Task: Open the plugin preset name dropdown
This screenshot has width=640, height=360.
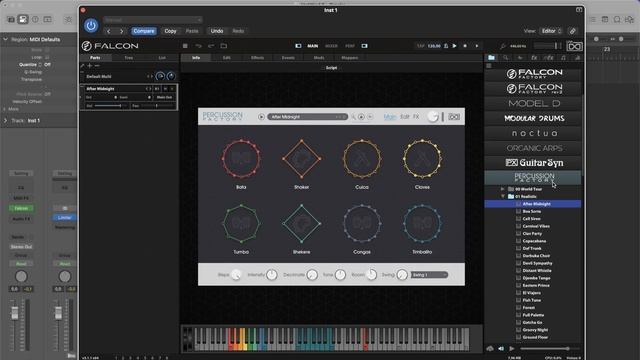Action: point(153,20)
